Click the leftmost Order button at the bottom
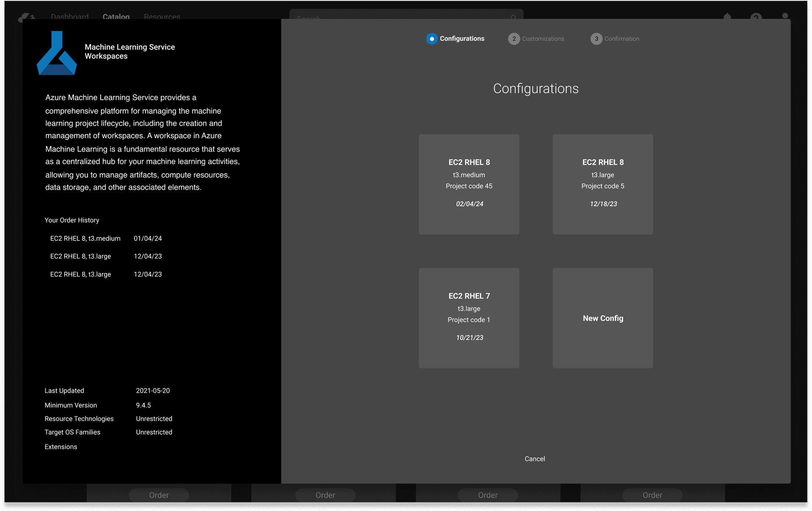The image size is (812, 511). tap(159, 495)
